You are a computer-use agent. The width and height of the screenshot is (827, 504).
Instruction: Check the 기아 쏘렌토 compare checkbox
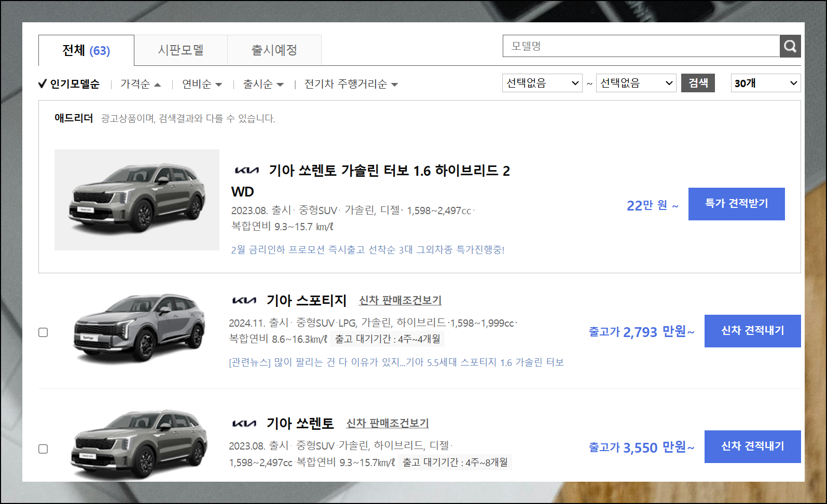coord(43,449)
